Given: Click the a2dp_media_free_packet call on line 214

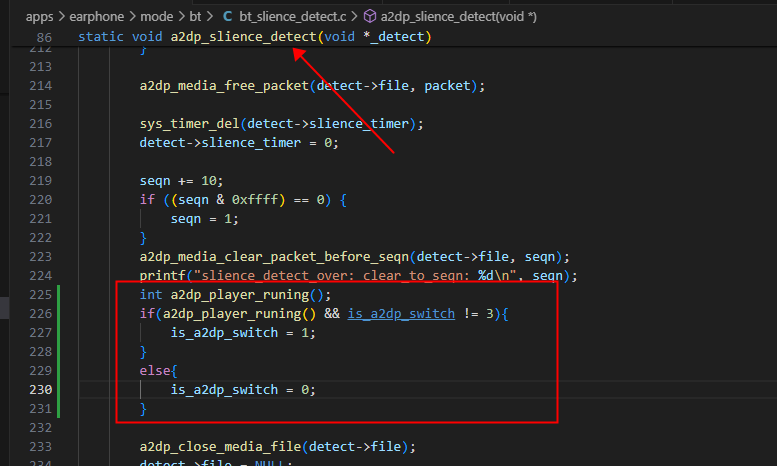Looking at the screenshot, I should 224,86.
